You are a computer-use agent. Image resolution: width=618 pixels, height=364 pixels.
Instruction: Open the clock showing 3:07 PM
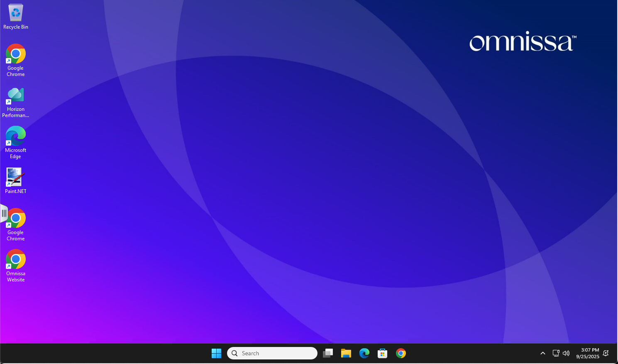pyautogui.click(x=587, y=353)
